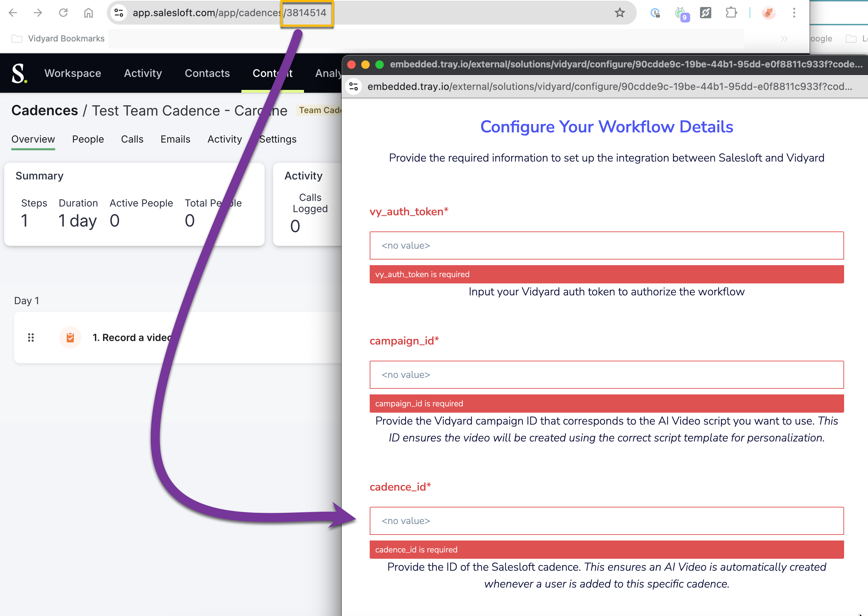Minimize the tray.io popup with yellow button
Screen dimensions: 868x616
point(365,65)
